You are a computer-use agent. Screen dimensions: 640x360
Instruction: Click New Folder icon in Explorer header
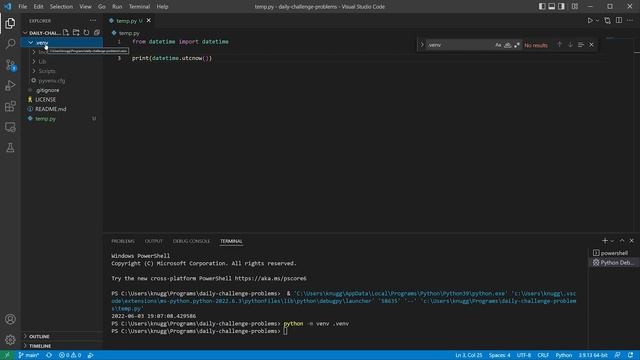76,33
